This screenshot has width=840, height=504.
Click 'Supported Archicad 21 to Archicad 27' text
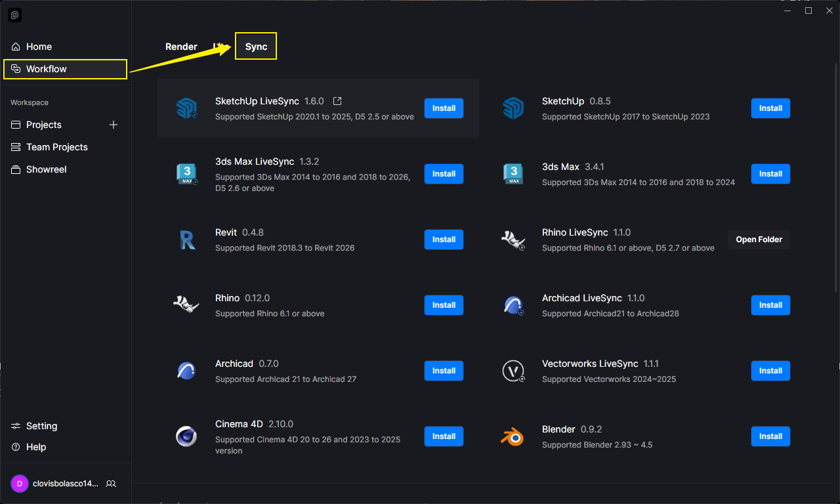pyautogui.click(x=285, y=379)
